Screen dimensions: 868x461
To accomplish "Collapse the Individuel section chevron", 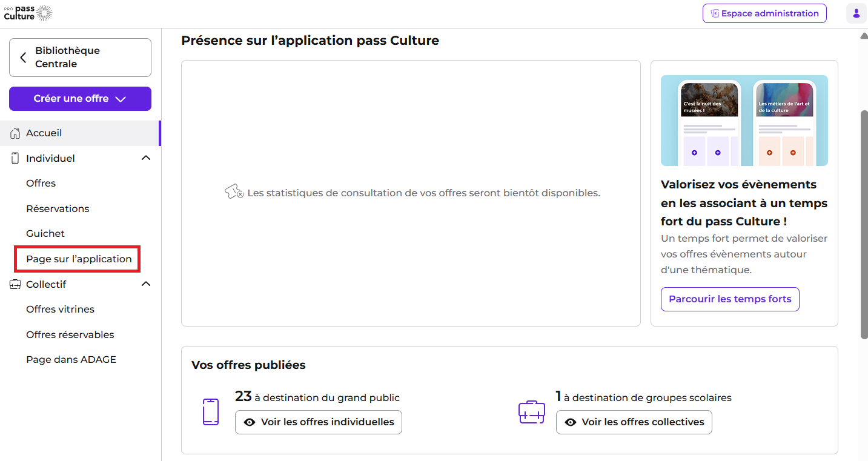I will pyautogui.click(x=145, y=158).
